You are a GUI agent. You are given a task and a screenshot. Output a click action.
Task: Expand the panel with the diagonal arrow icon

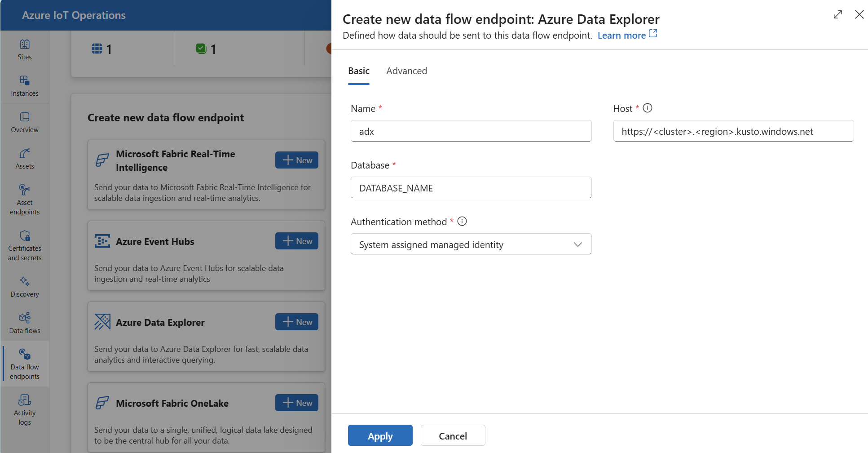coord(837,14)
